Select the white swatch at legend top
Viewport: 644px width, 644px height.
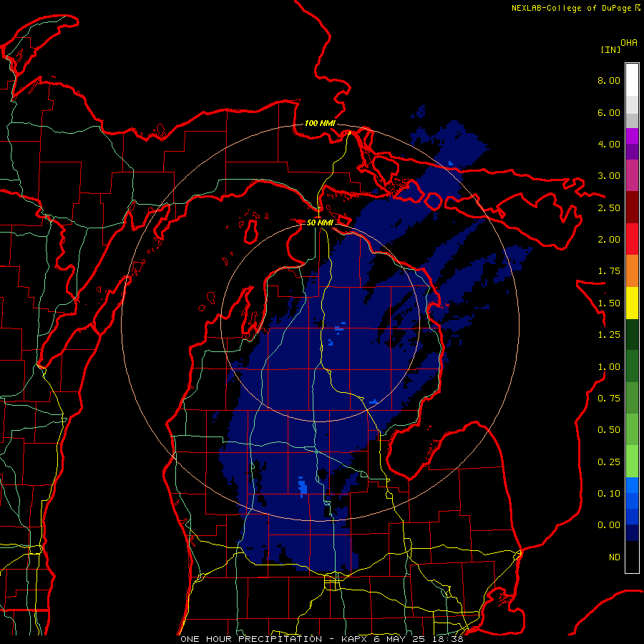tap(632, 80)
